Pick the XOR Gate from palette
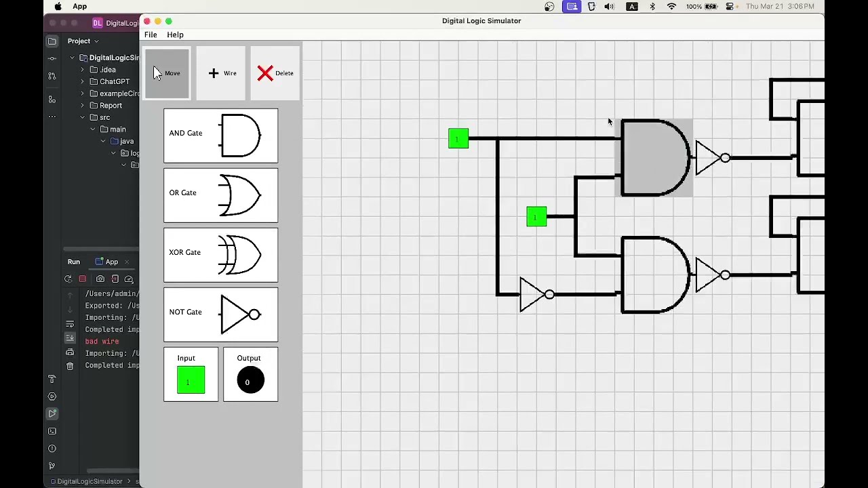868x488 pixels. tap(220, 255)
